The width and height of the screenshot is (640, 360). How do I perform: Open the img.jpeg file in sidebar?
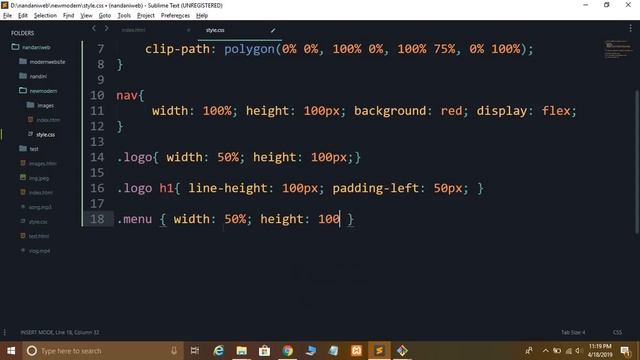point(39,178)
